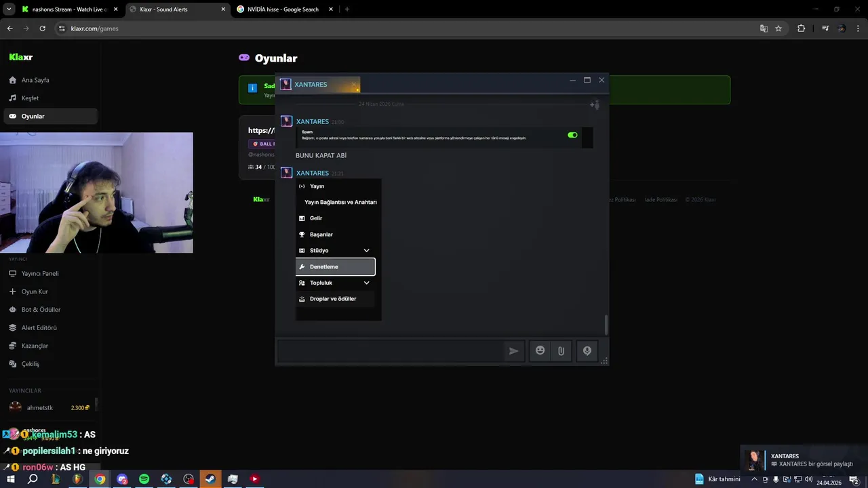
Task: Open Windows search in taskbar
Action: tap(33, 479)
